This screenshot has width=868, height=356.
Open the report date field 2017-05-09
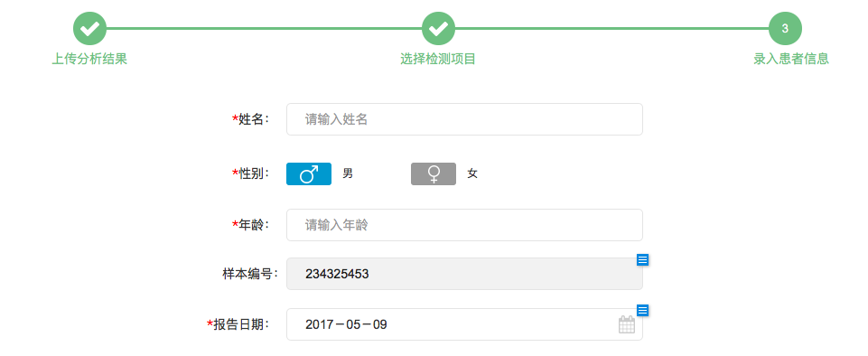tap(464, 324)
